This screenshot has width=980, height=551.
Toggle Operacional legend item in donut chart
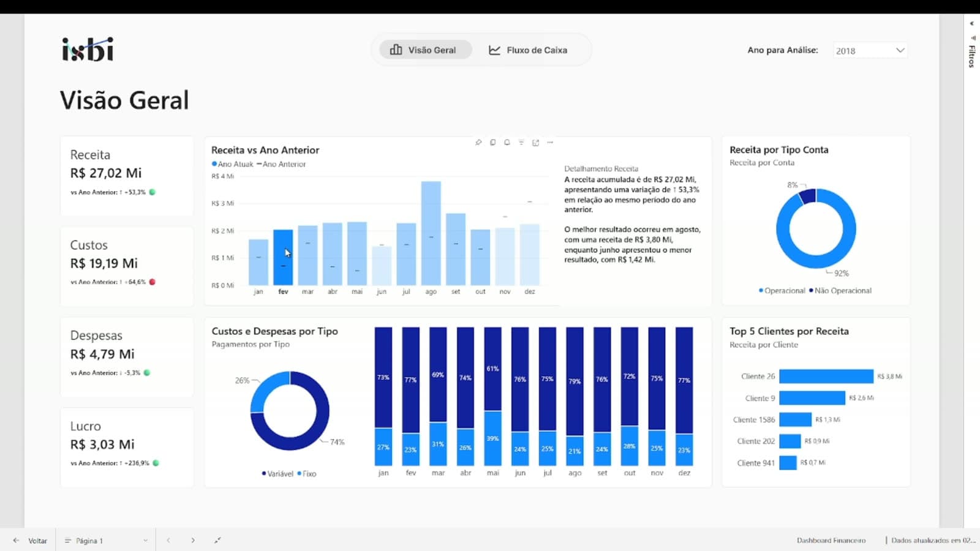click(x=782, y=291)
